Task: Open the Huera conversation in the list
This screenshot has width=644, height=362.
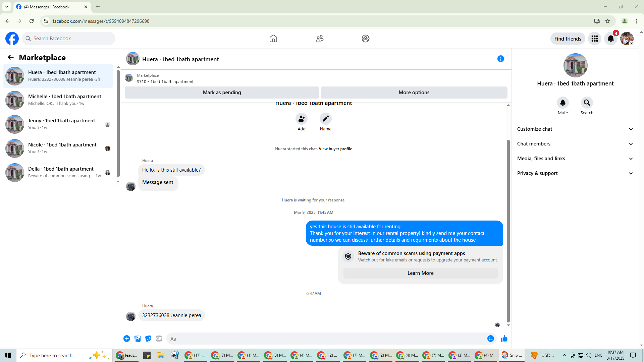Action: 58,76
